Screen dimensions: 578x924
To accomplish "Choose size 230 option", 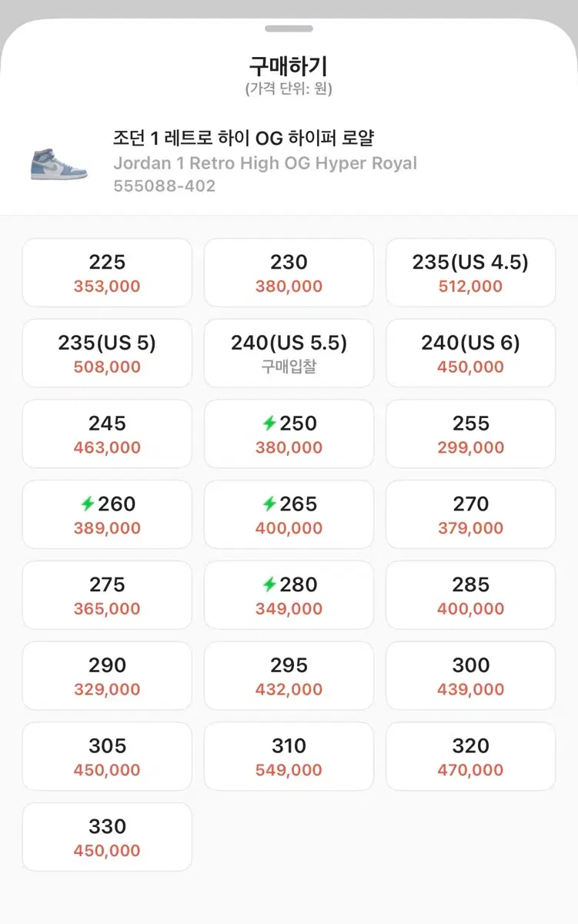I will click(x=289, y=273).
